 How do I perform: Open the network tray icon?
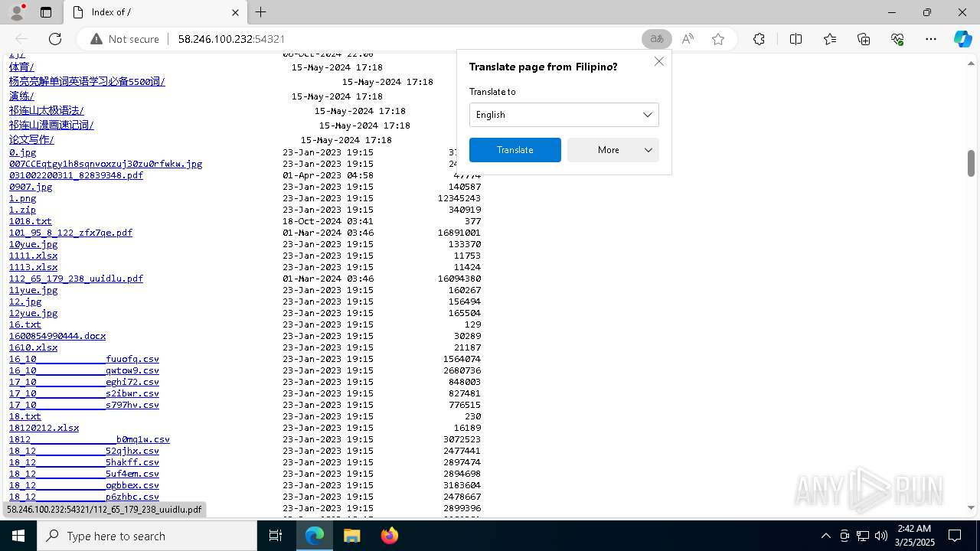(x=862, y=536)
